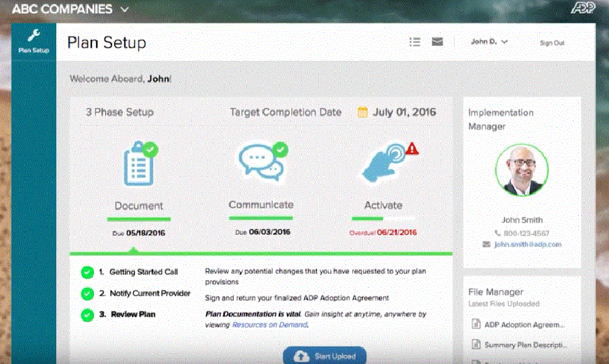Click the calendar icon beside July 01, 2016
Screen dimensions: 609x364
pyautogui.click(x=362, y=112)
